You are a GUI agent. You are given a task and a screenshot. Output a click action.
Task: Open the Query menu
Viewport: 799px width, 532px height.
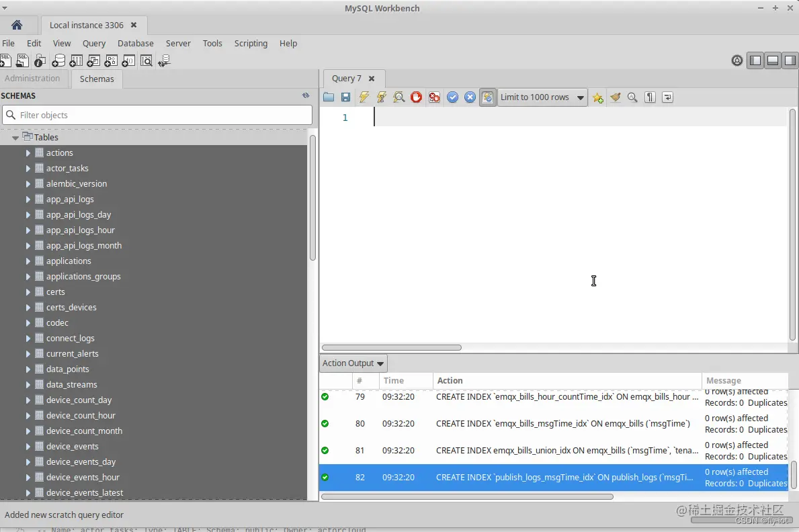(x=94, y=43)
